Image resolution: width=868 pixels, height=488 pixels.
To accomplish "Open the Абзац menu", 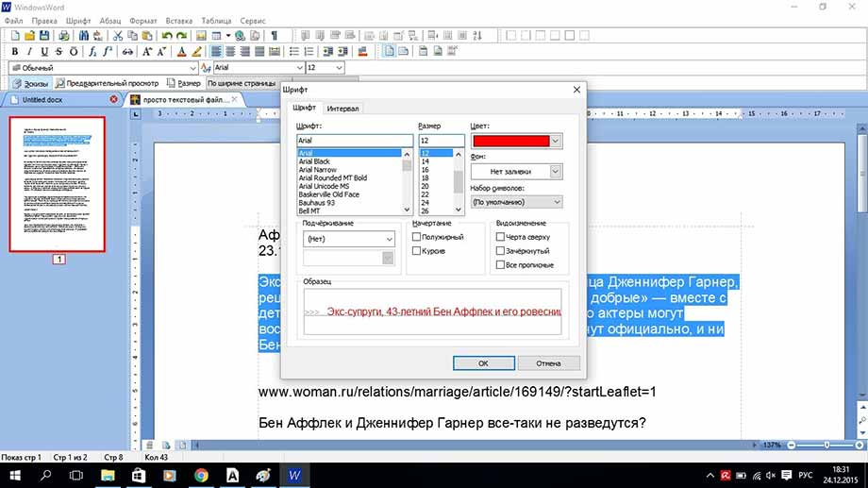I will coord(110,21).
